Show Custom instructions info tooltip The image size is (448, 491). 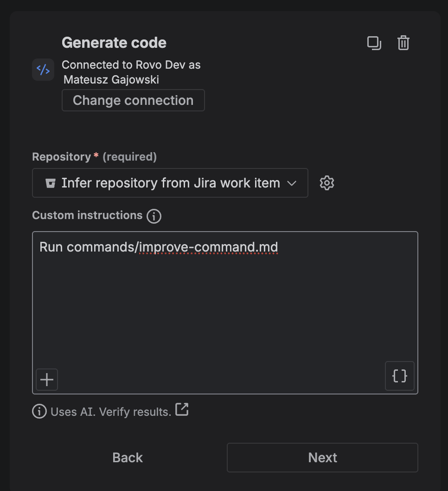154,216
